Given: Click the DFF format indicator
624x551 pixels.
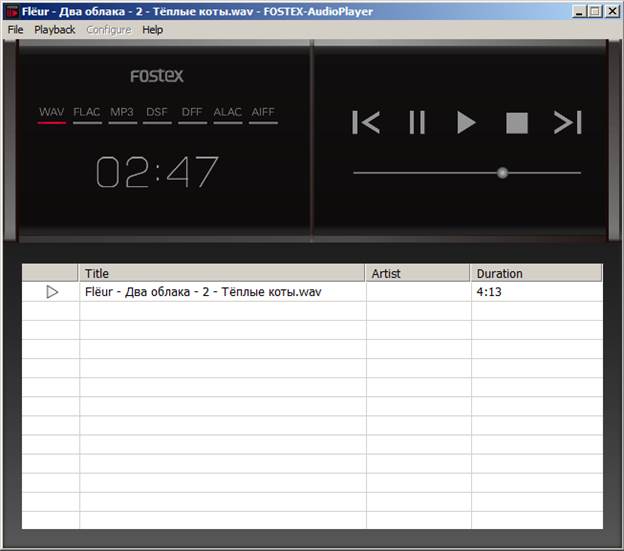Looking at the screenshot, I should (x=192, y=114).
